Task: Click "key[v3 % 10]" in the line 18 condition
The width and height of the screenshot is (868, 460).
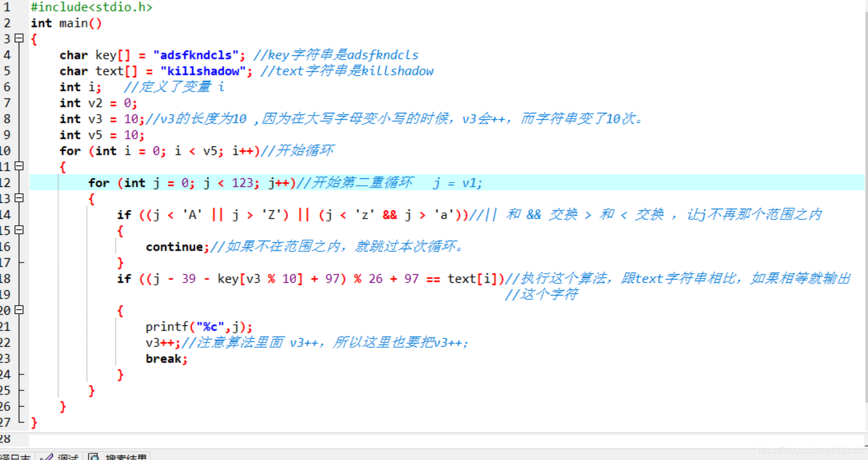Action: point(260,279)
